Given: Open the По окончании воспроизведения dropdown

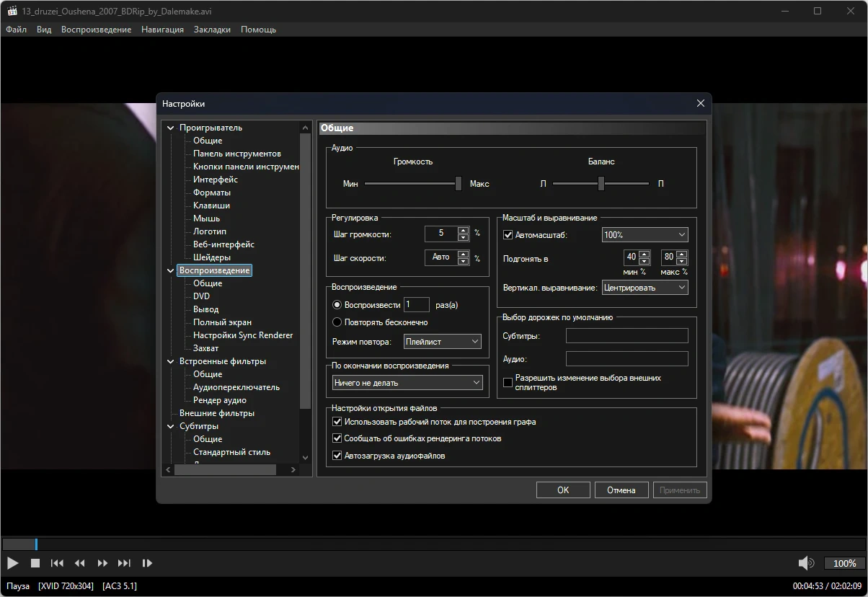Looking at the screenshot, I should tap(407, 383).
